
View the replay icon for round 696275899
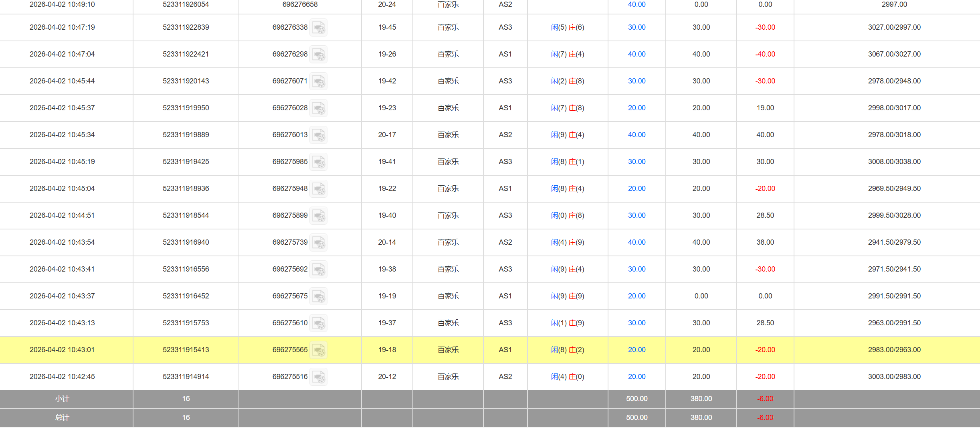(319, 216)
